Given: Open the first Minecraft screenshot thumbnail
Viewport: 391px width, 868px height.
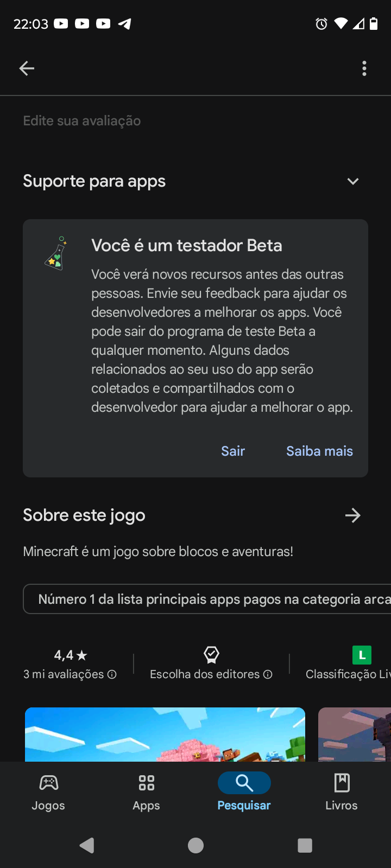Looking at the screenshot, I should click(165, 734).
